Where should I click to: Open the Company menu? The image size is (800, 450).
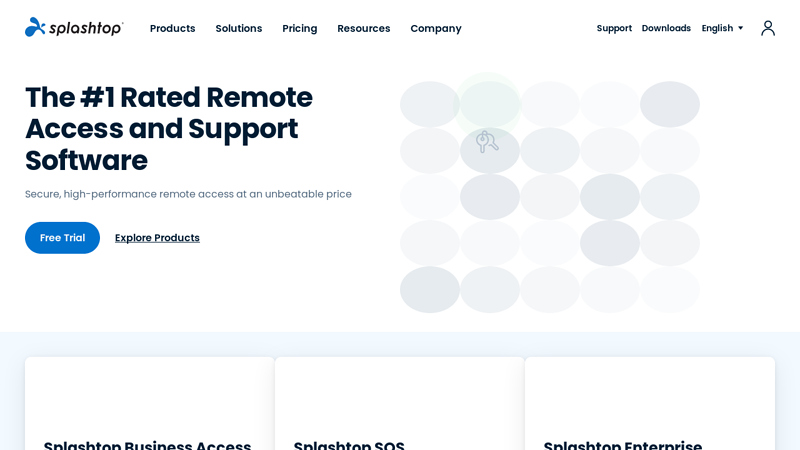pyautogui.click(x=436, y=29)
